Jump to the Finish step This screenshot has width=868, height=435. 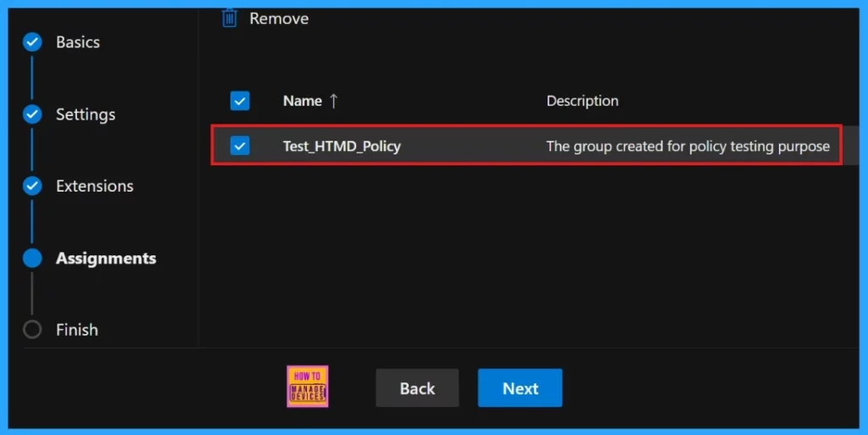[x=77, y=330]
